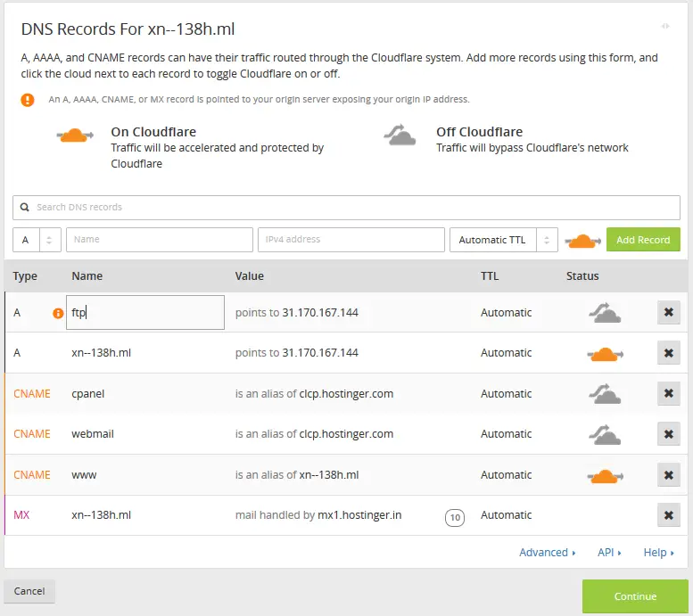
Task: Click the TTL column header
Action: pyautogui.click(x=490, y=276)
